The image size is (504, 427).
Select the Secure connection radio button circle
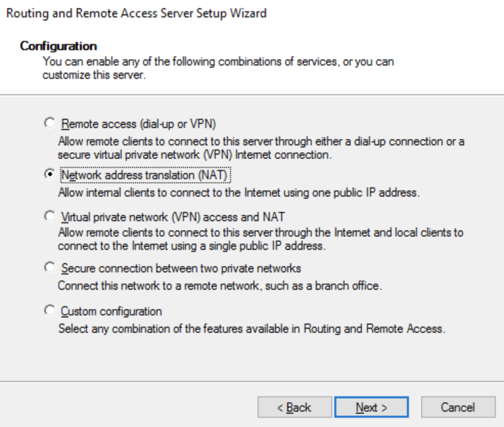point(49,268)
